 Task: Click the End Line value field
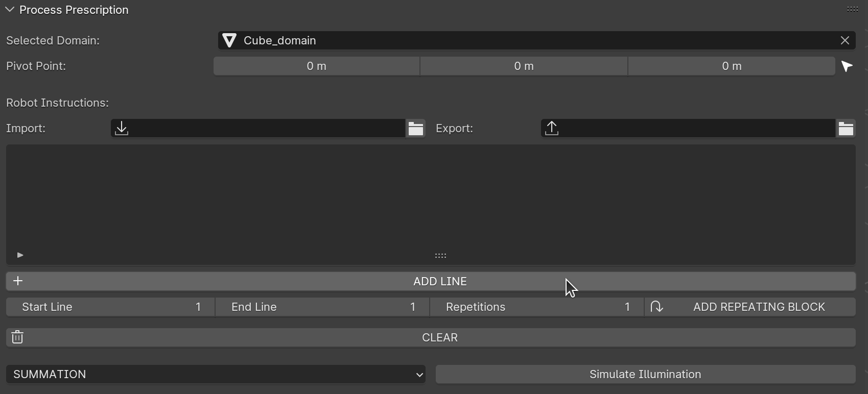[x=322, y=307]
